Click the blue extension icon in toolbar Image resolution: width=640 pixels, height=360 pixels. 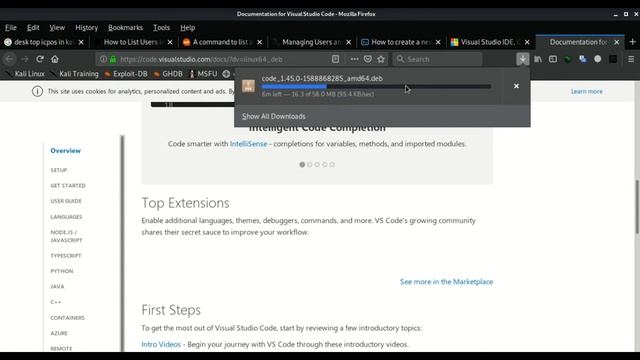[582, 59]
